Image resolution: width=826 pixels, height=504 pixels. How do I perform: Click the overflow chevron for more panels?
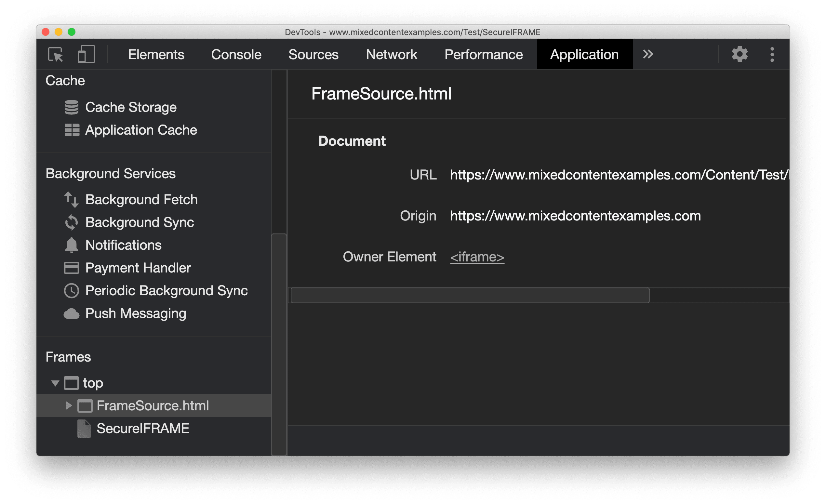(x=647, y=54)
